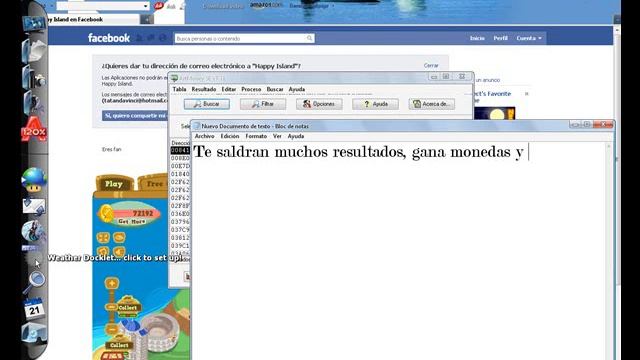Open Notepad's Ayuda menu
640x360 pixels.
pos(296,136)
